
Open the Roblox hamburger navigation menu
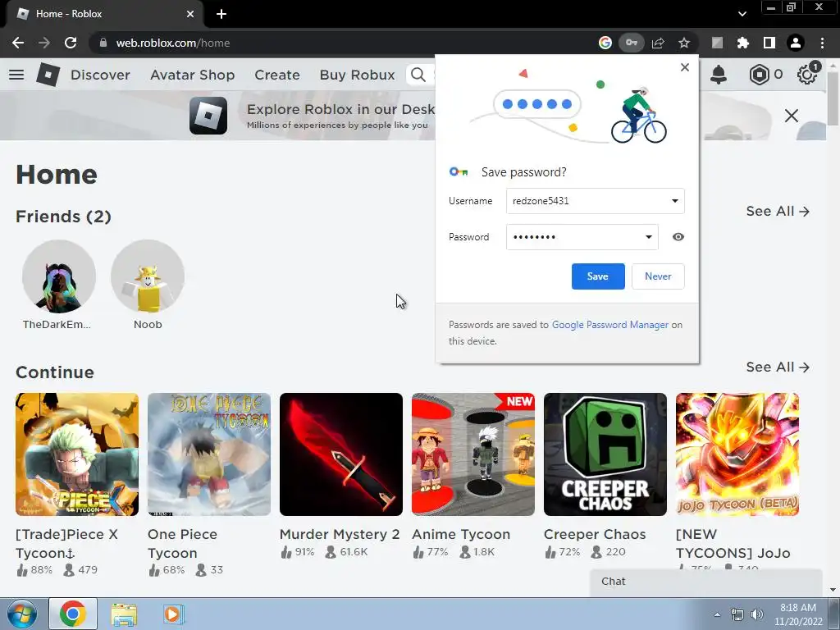click(x=16, y=75)
